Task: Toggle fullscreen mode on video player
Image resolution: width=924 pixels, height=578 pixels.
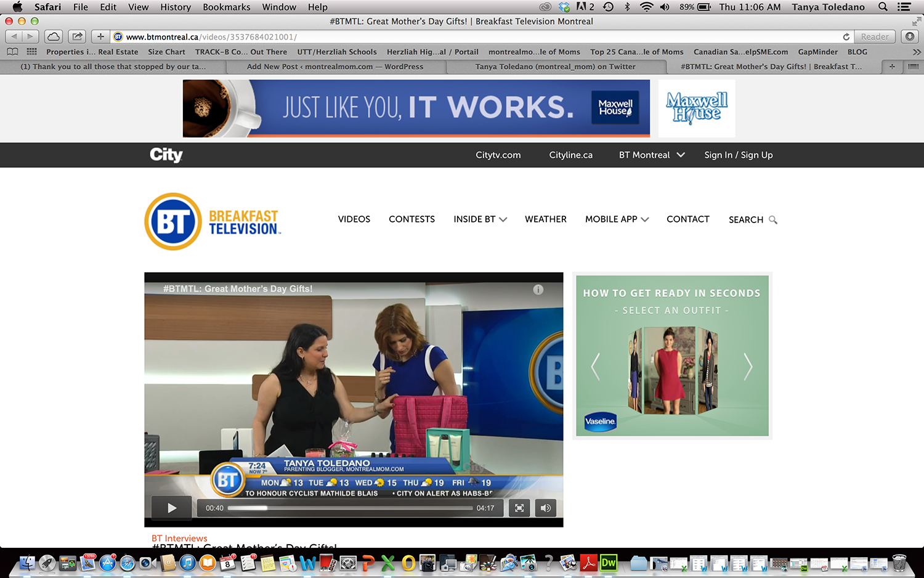Action: point(519,508)
